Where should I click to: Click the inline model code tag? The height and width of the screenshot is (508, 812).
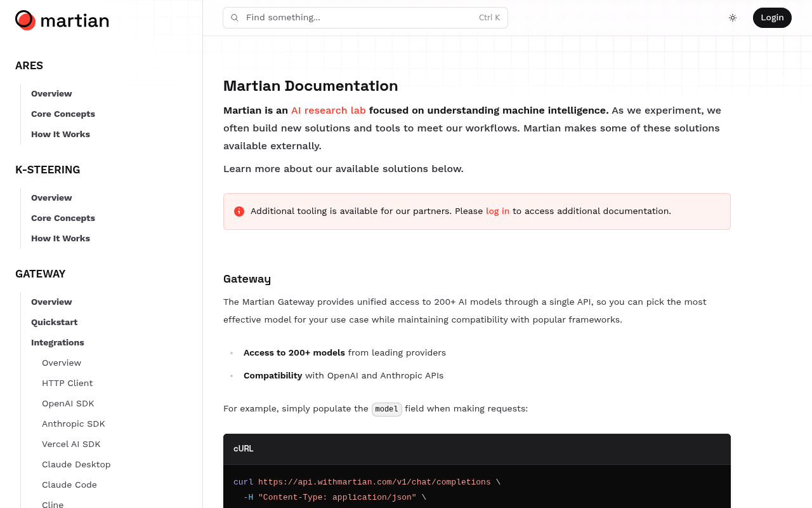coord(387,409)
